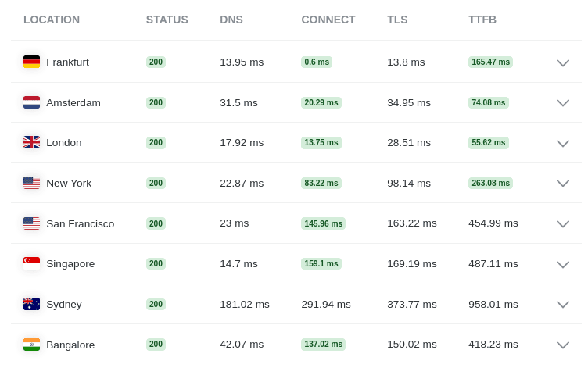Click the 200 status badge for Singapore
Image resolution: width=588 pixels, height=375 pixels.
click(x=156, y=263)
